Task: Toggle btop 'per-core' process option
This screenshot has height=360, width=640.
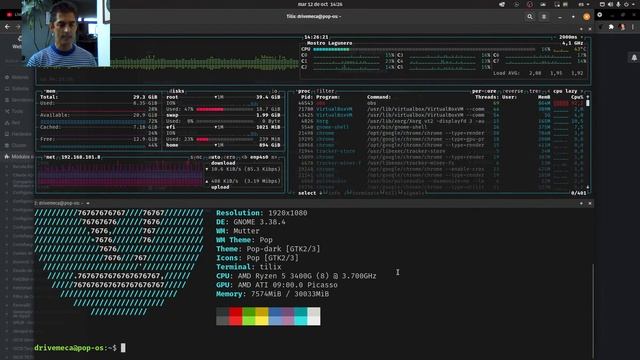Action: click(485, 91)
